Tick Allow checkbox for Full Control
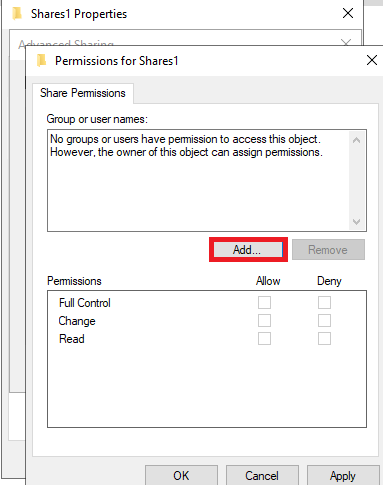This screenshot has width=383, height=485. pyautogui.click(x=264, y=303)
